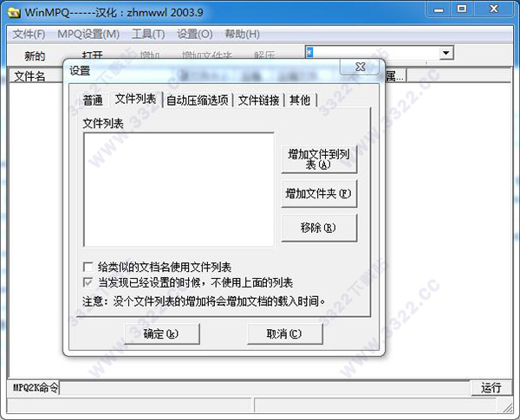Click the 打开 toolbar button
520x420 pixels.
tap(93, 55)
